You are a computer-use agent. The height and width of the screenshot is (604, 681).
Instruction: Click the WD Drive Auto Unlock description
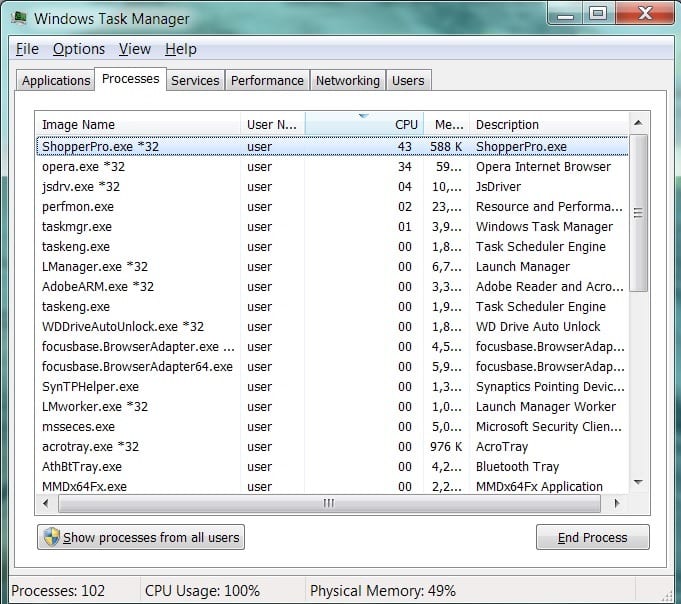click(538, 327)
